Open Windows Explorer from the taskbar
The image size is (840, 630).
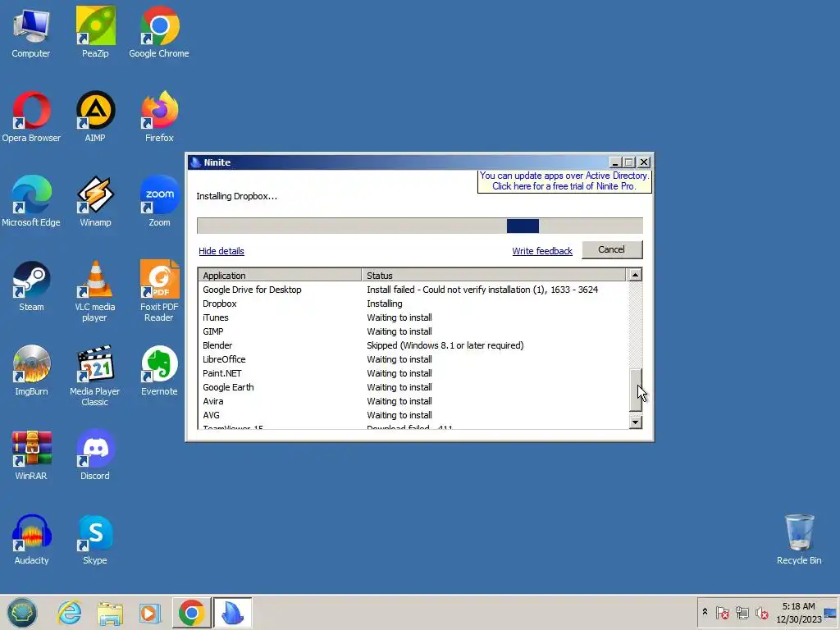click(110, 613)
